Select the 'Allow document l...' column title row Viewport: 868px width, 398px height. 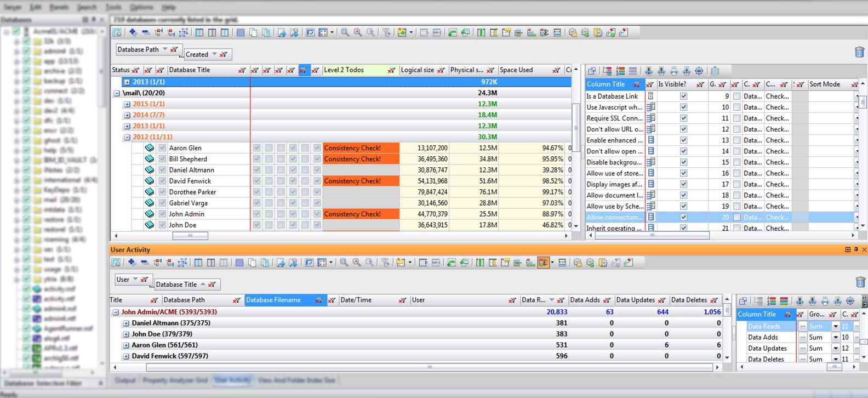614,195
